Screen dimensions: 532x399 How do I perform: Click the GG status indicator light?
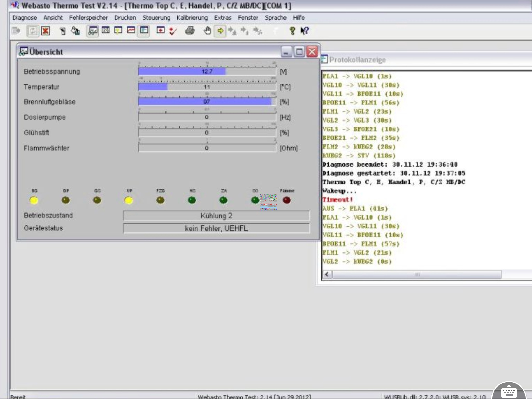click(x=97, y=200)
